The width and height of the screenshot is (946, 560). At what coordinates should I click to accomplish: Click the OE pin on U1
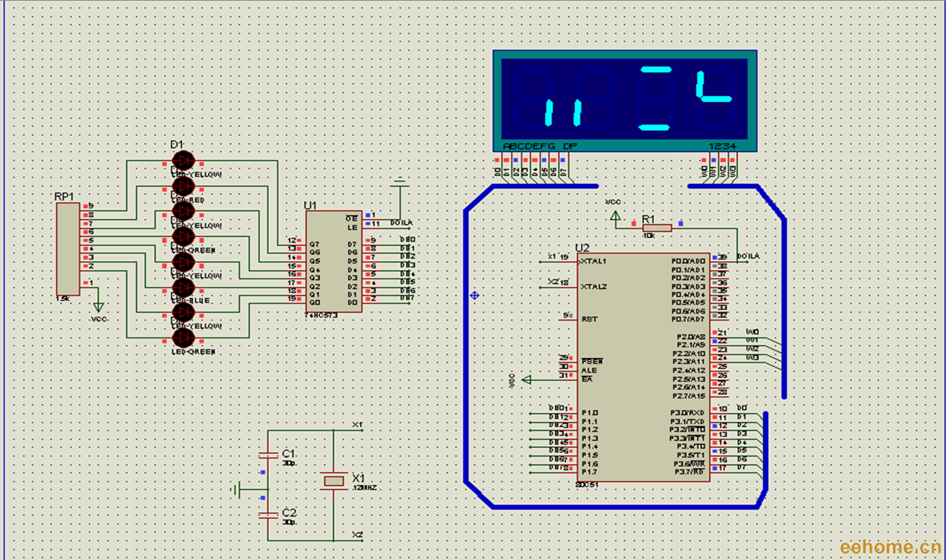[x=352, y=218]
